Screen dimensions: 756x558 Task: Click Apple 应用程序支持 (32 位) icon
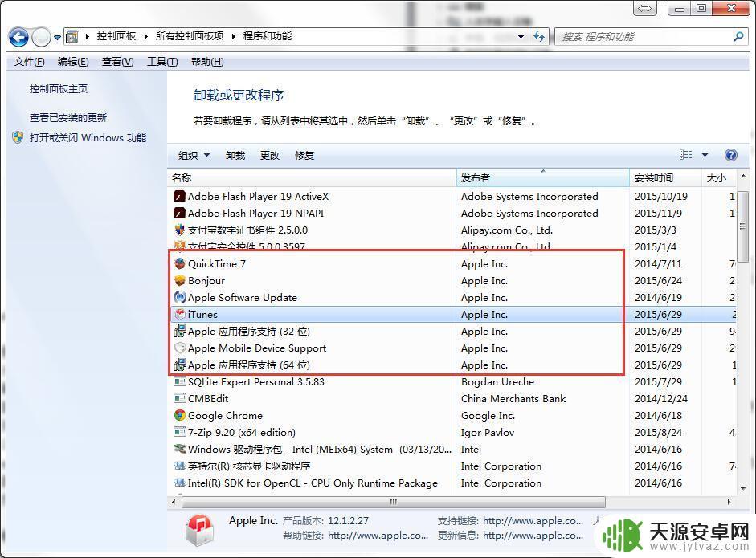pos(179,331)
